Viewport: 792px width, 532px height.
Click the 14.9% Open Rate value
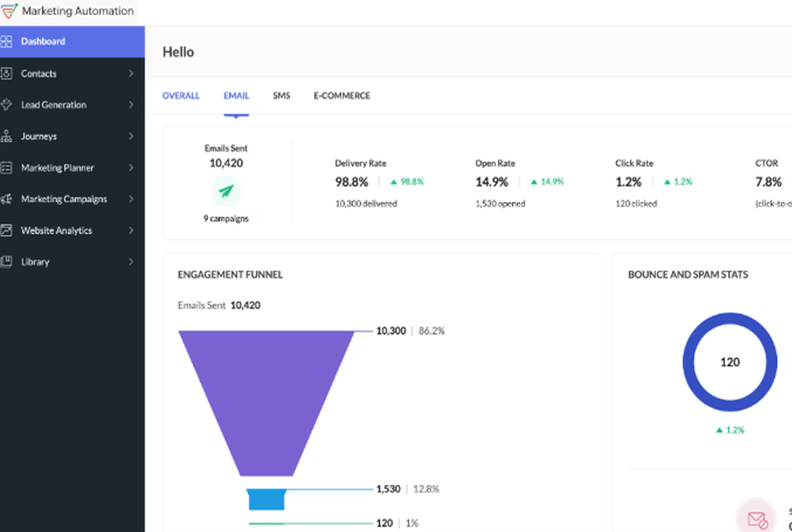click(x=491, y=182)
